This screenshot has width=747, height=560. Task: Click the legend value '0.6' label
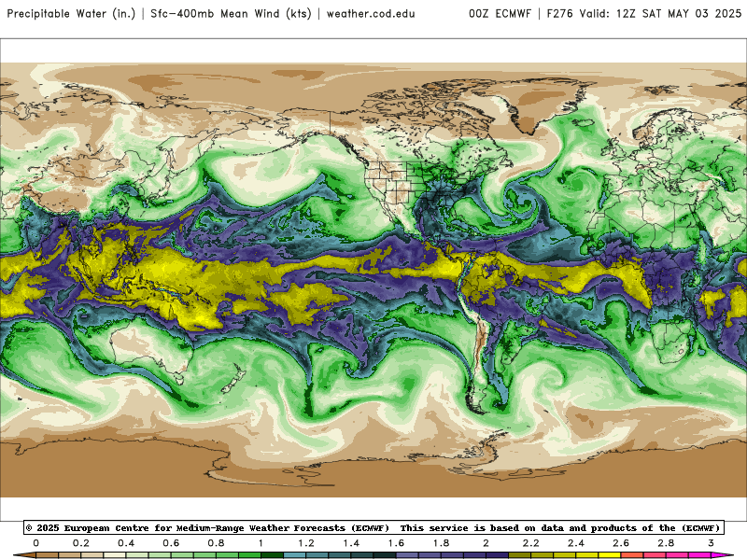pyautogui.click(x=171, y=543)
